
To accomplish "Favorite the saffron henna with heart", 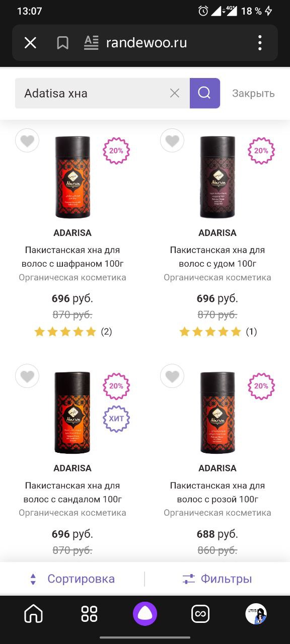I will [27, 141].
